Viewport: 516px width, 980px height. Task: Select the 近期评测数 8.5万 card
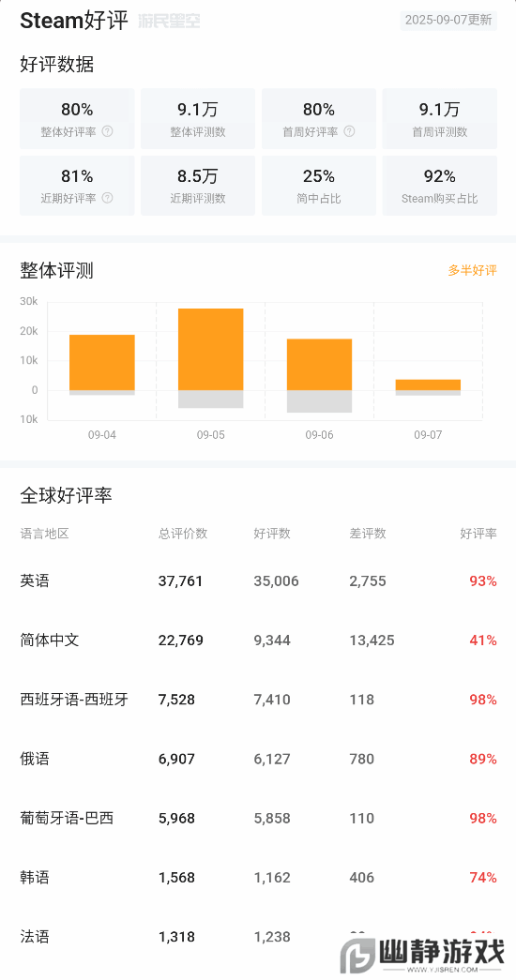coord(198,186)
